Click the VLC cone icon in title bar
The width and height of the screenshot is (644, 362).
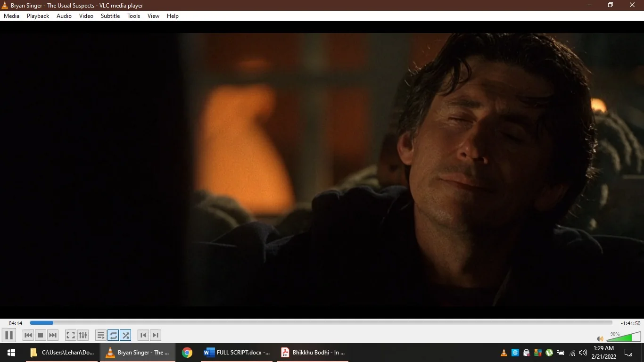(5, 5)
